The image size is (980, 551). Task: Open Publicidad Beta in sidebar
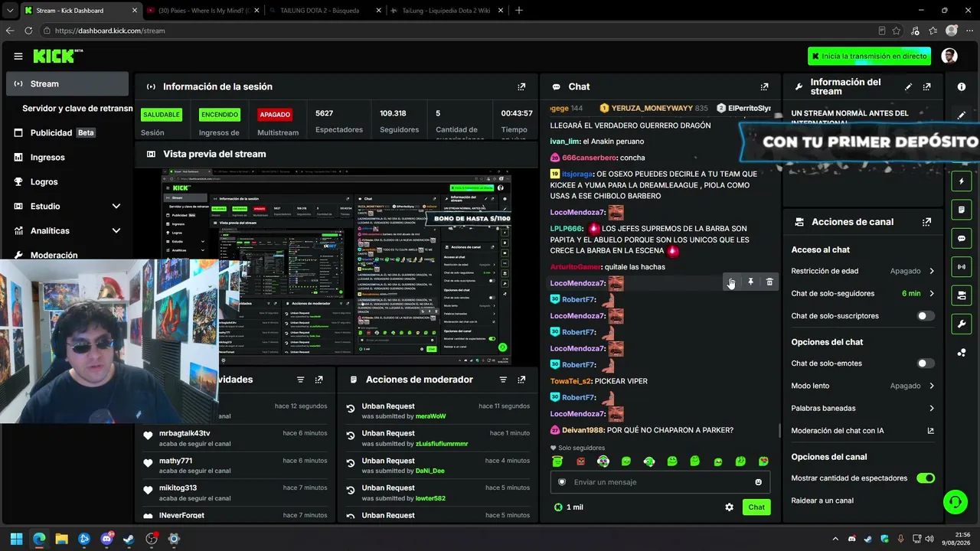67,132
